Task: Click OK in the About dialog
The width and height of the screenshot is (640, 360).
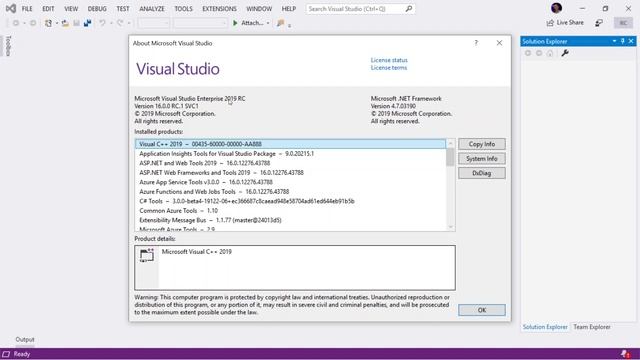Action: tap(482, 310)
